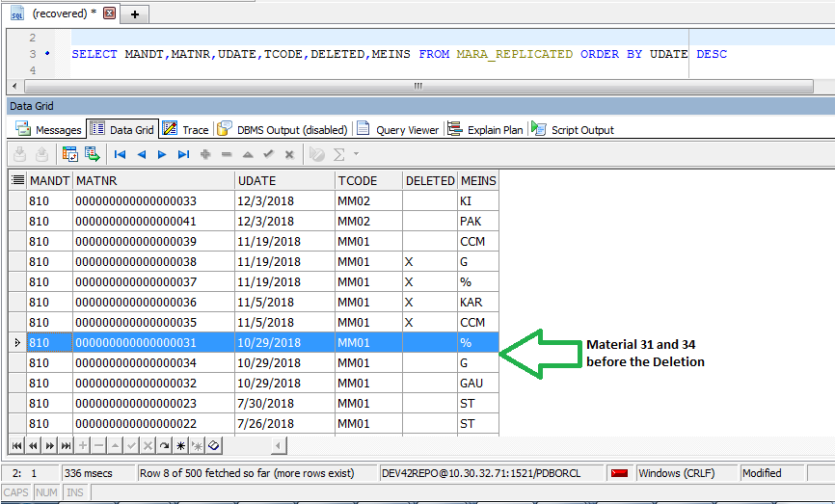Click the editor scrollbar left arrow
835x504 pixels.
tap(14, 86)
